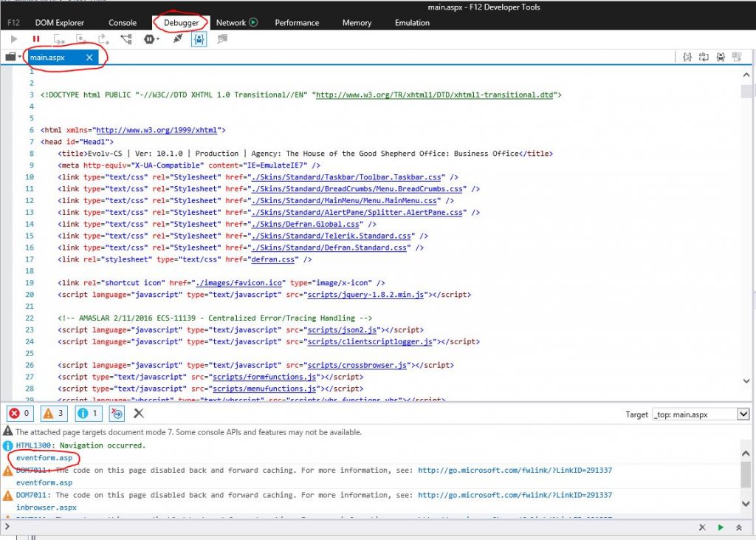Open the scripts/jquery-1.8.2.min.js source link
The width and height of the screenshot is (756, 540).
coord(366,294)
